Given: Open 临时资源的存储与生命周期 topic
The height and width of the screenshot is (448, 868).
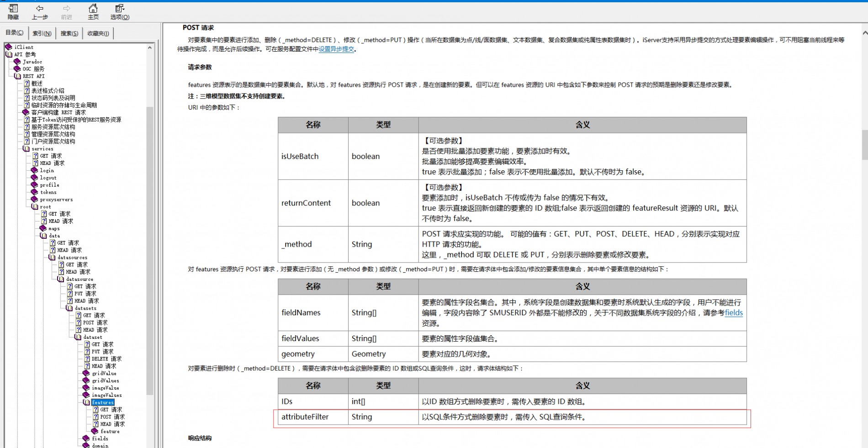Looking at the screenshot, I should click(64, 105).
